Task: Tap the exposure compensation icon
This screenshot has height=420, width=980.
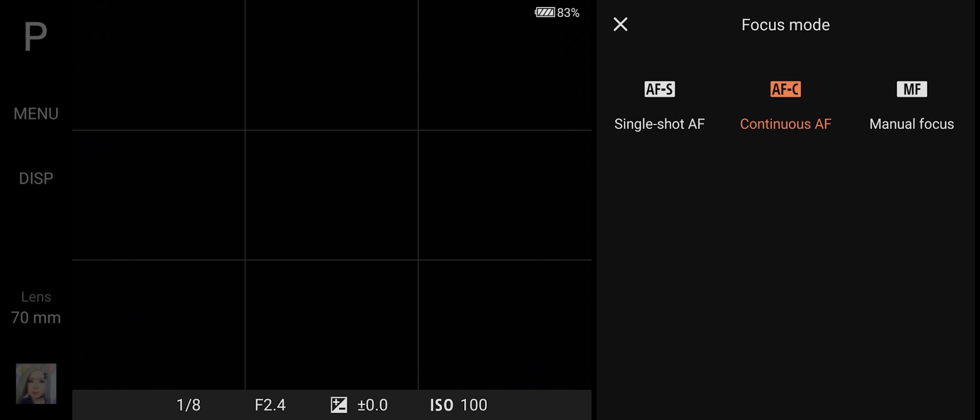Action: [339, 405]
